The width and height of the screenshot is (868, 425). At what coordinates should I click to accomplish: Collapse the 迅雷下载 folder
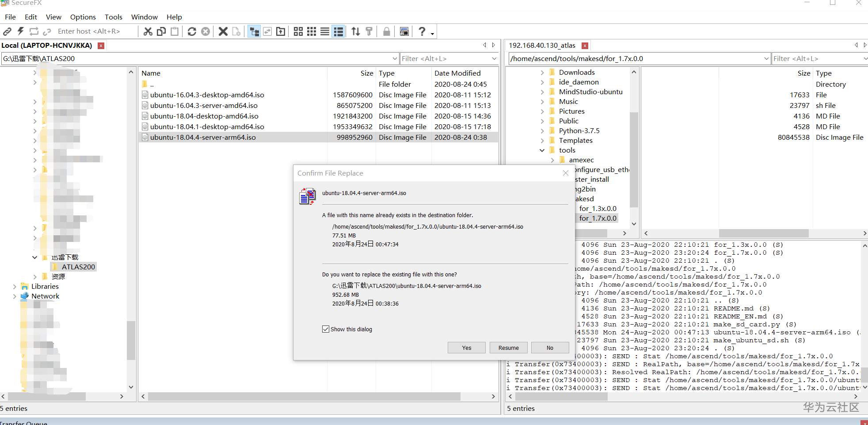[34, 257]
